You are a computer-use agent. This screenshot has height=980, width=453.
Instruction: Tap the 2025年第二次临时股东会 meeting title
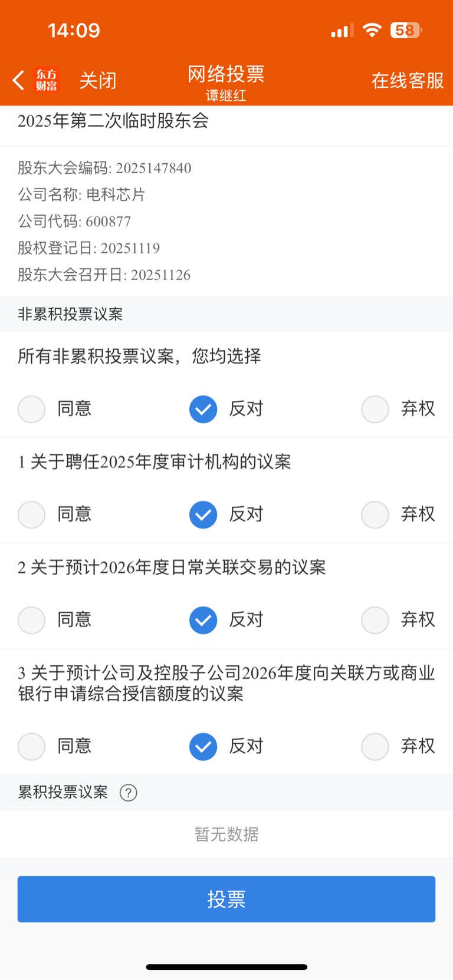click(113, 121)
